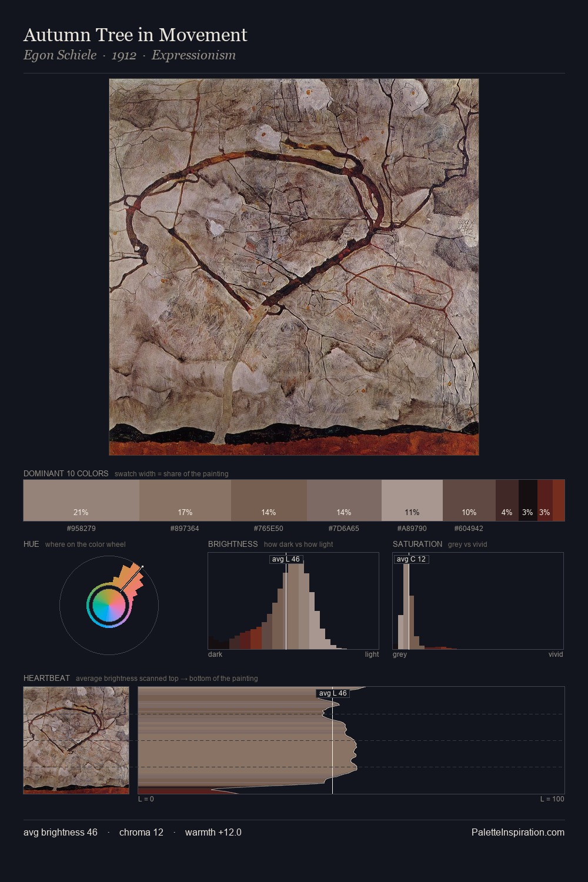
Task: Click the tallest bar in Saturation histogram
Action: click(406, 606)
